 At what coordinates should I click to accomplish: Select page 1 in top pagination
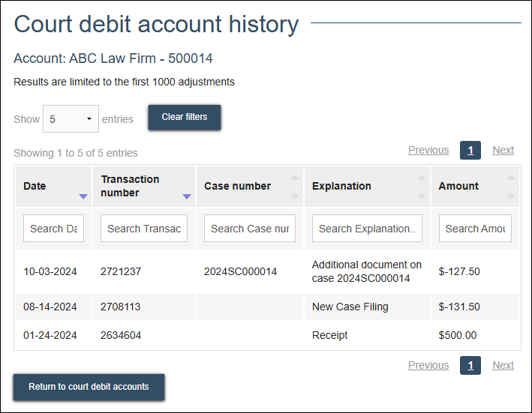pos(470,151)
